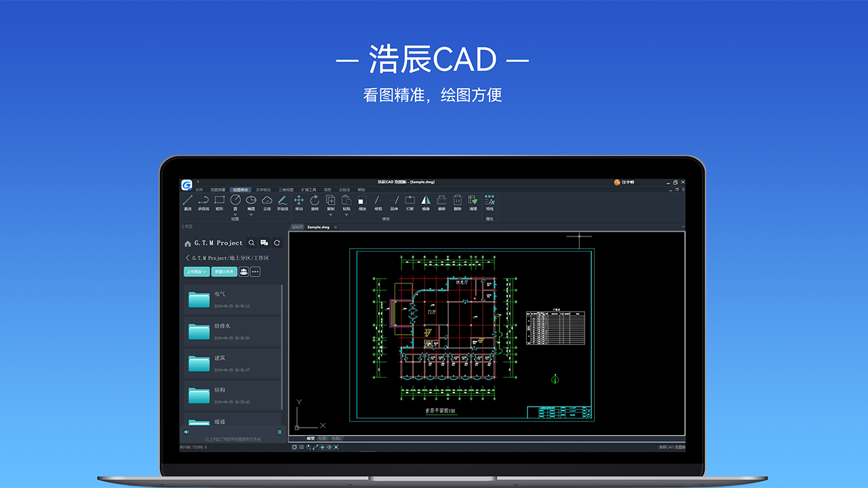Viewport: 868px width, 488px height.
Task: Toggle the first circular status bar icon
Action: coord(294,447)
